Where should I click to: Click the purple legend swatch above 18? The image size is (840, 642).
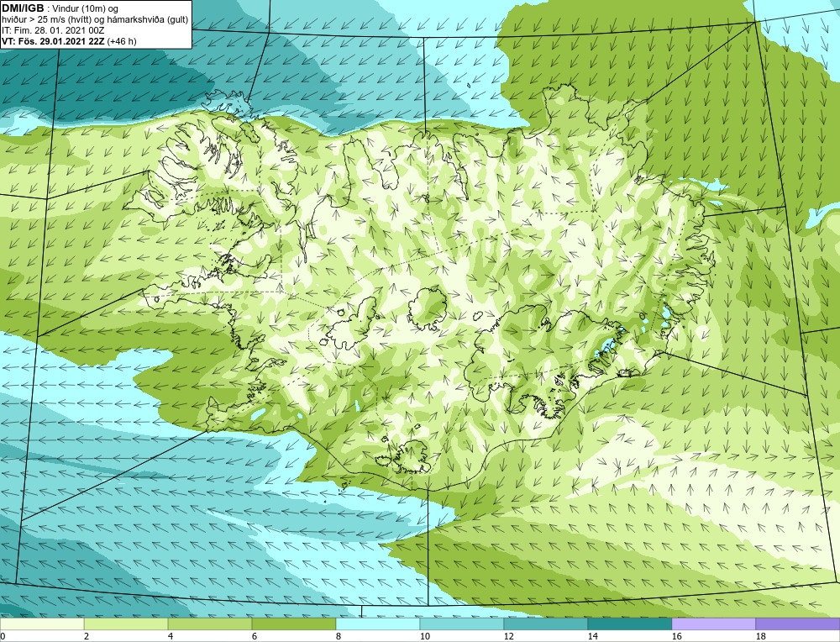point(798,624)
